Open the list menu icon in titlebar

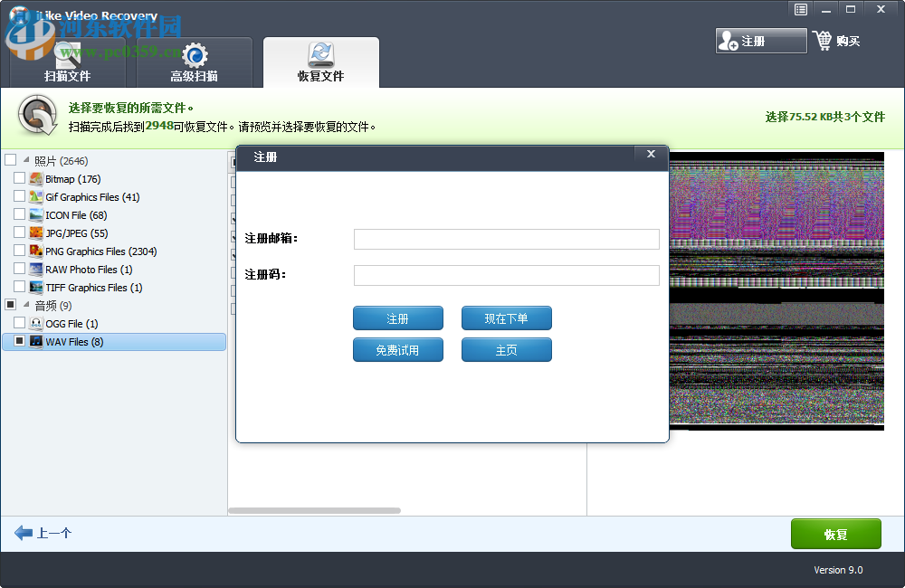(800, 9)
